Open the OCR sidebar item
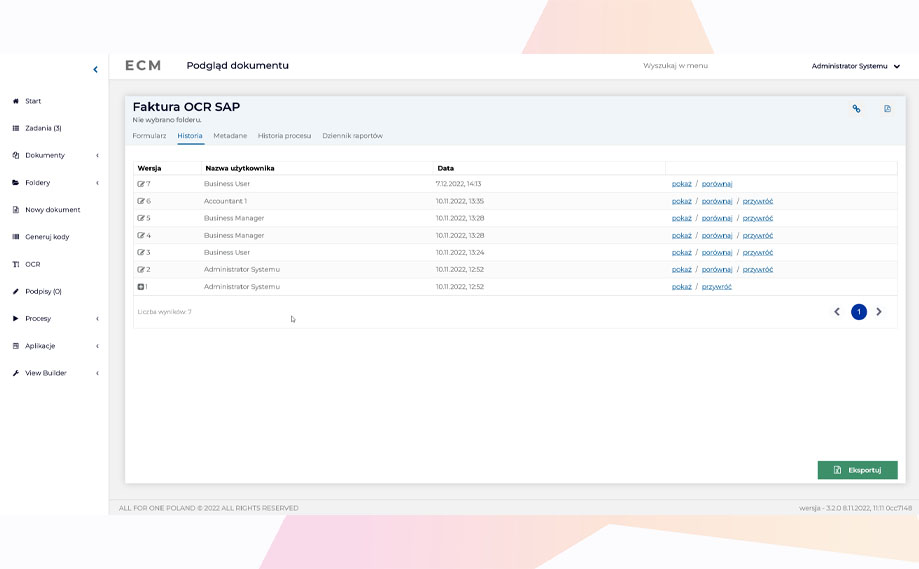 pos(33,264)
